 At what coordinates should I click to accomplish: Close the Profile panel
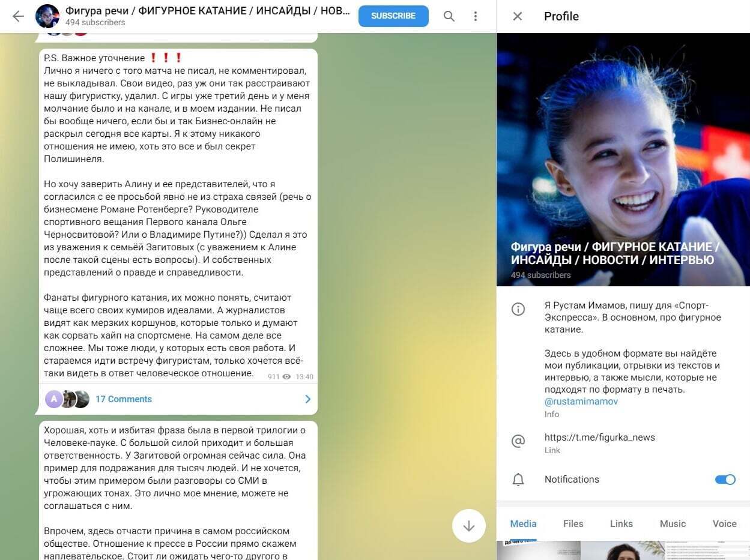518,16
